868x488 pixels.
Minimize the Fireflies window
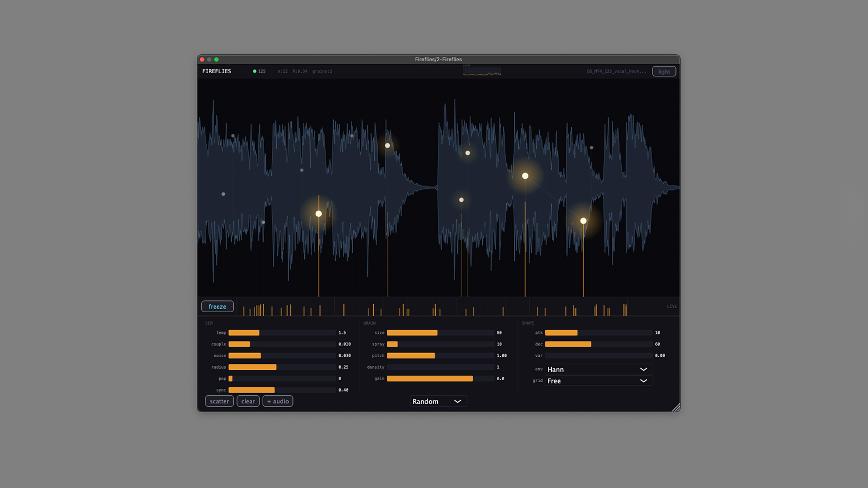pos(209,60)
